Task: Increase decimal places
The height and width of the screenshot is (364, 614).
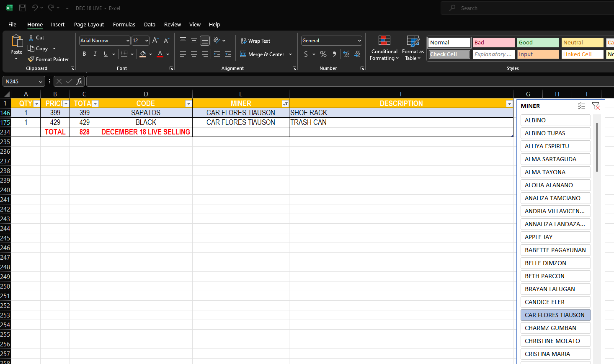Action: pos(346,54)
